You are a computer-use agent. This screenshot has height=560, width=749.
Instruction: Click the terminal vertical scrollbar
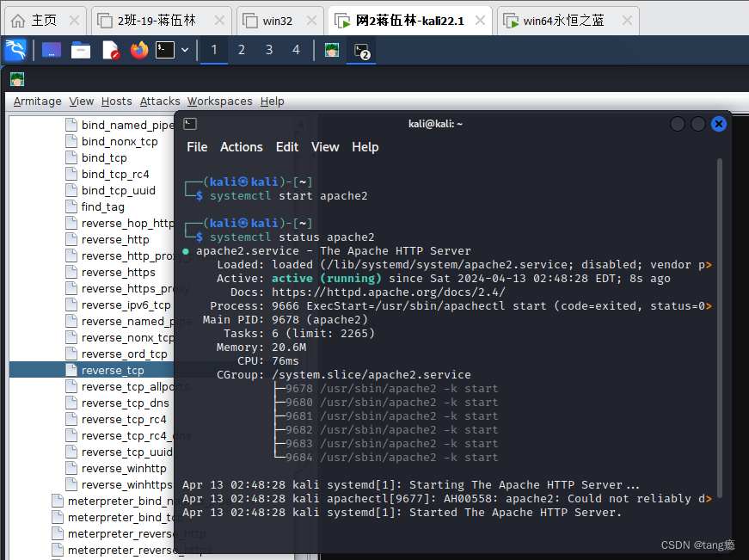pyautogui.click(x=720, y=329)
